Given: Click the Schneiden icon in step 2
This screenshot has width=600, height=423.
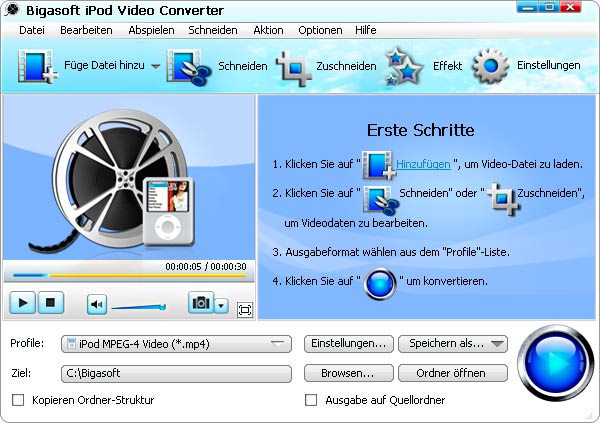Looking at the screenshot, I should [x=380, y=199].
